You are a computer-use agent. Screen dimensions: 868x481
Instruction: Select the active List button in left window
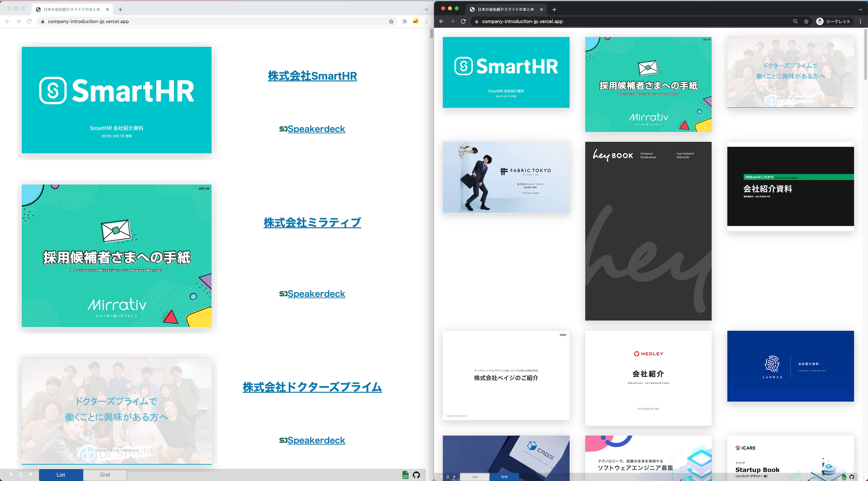tap(61, 475)
